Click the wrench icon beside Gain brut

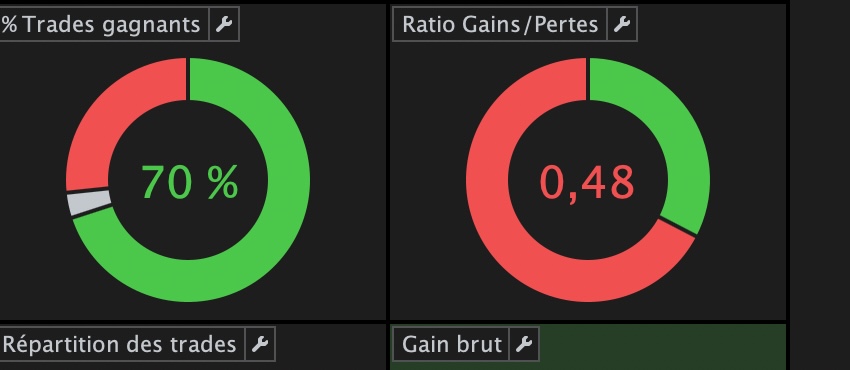click(524, 344)
